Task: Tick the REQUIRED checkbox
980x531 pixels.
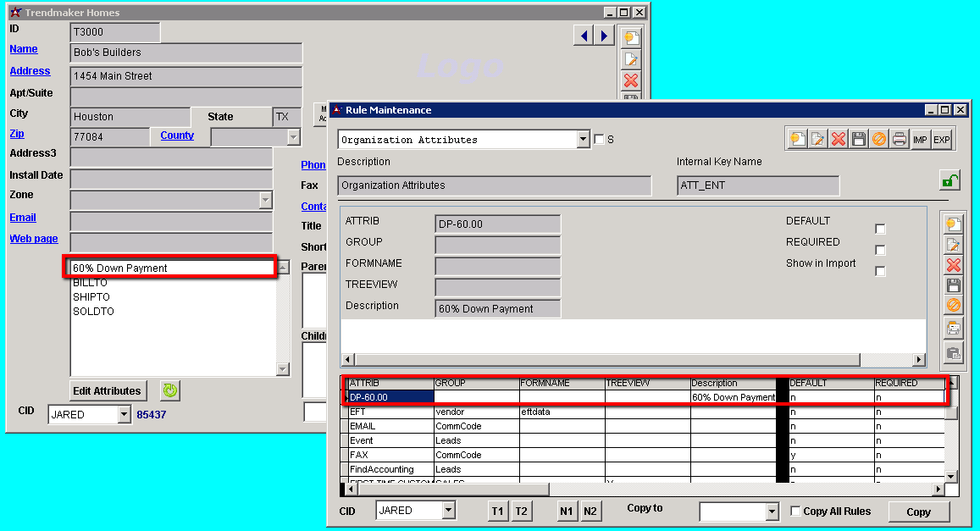Action: pyautogui.click(x=880, y=251)
